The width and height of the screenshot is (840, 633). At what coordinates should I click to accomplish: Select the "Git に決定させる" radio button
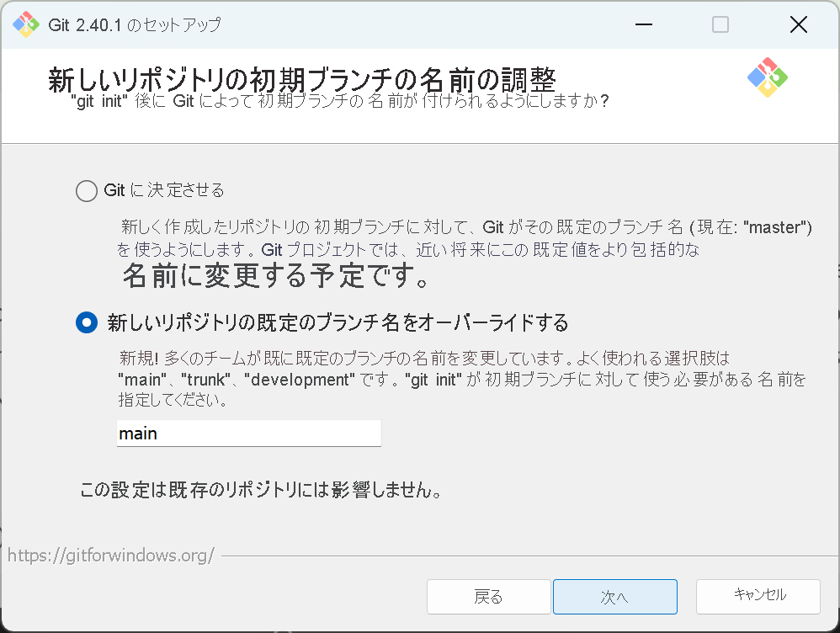tap(86, 190)
